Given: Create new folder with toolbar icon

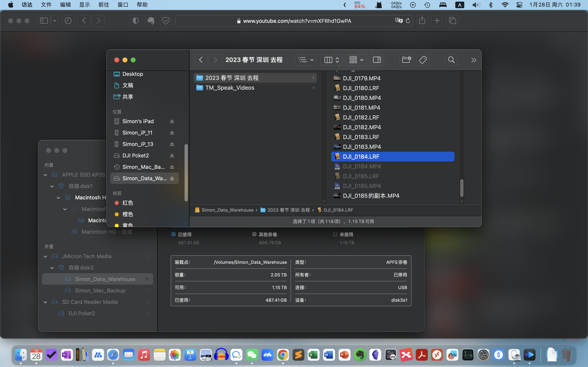Looking at the screenshot, I should [406, 60].
